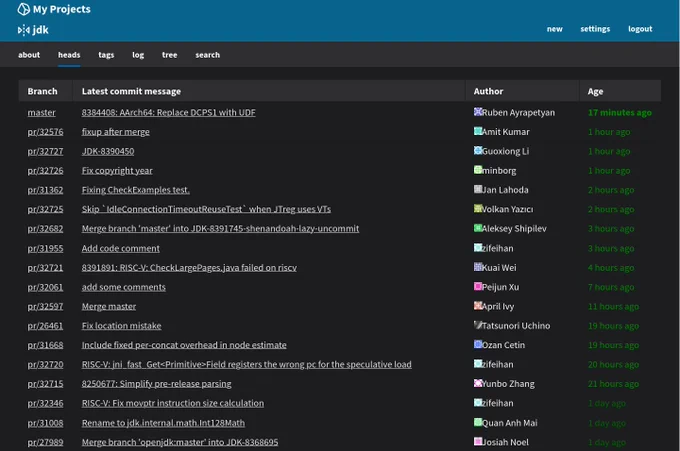Click the new link in header

coord(555,29)
